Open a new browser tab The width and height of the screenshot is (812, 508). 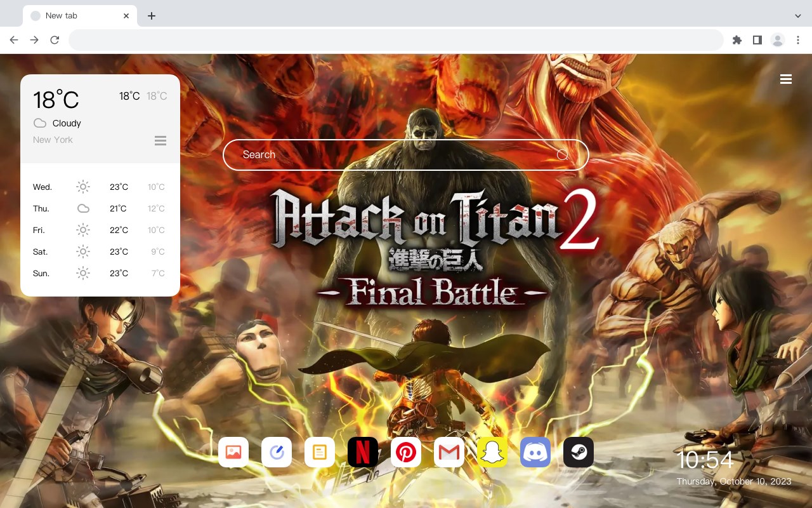[151, 16]
